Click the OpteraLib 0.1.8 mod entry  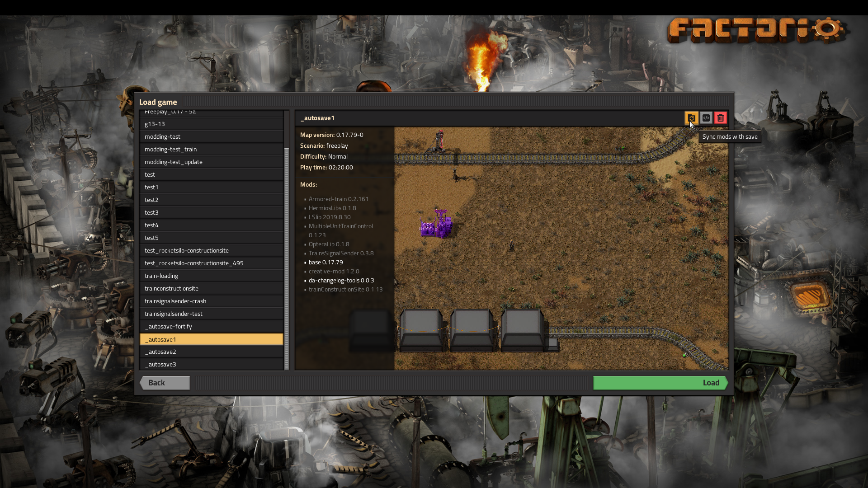point(329,244)
